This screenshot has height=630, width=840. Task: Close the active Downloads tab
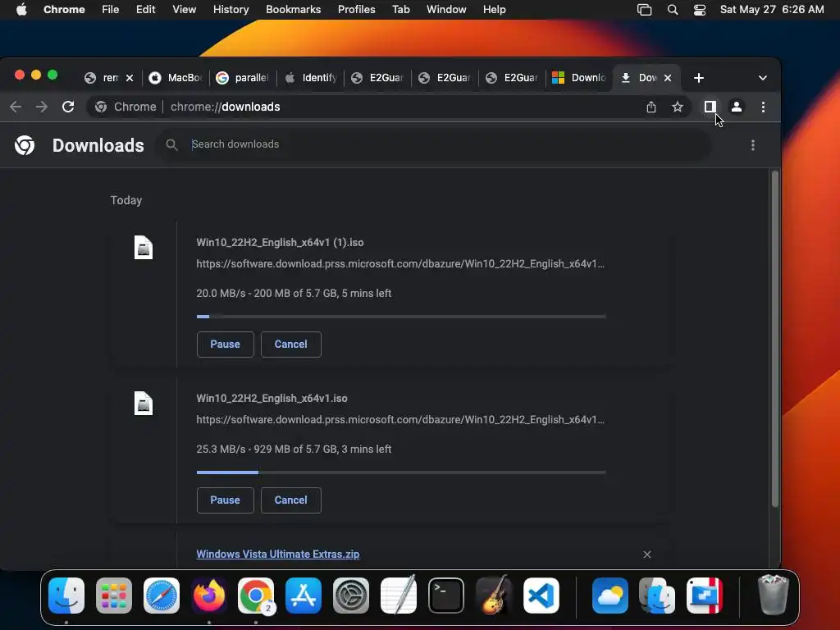668,78
